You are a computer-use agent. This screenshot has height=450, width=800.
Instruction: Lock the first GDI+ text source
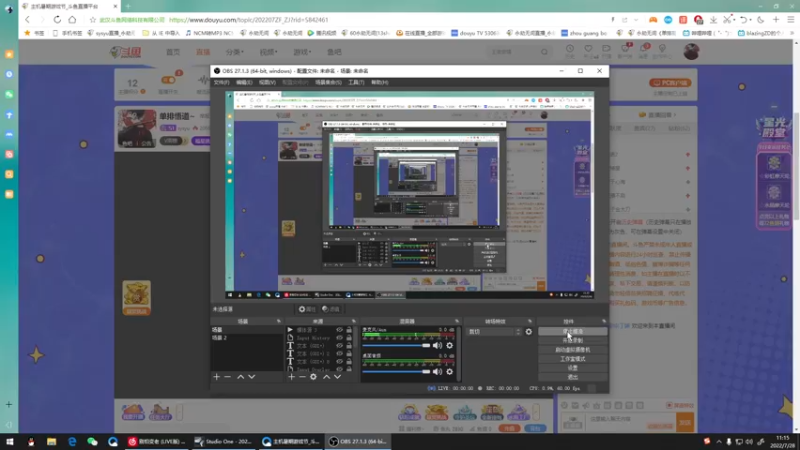349,345
